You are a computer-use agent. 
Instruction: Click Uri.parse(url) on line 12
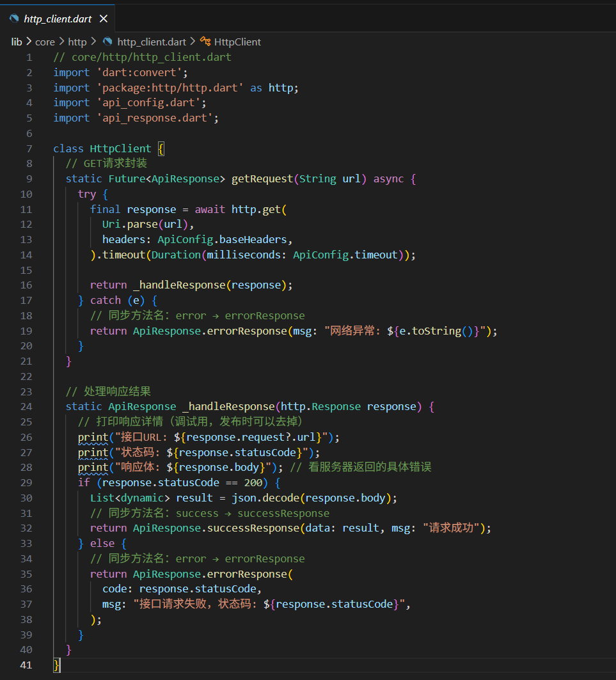click(145, 224)
